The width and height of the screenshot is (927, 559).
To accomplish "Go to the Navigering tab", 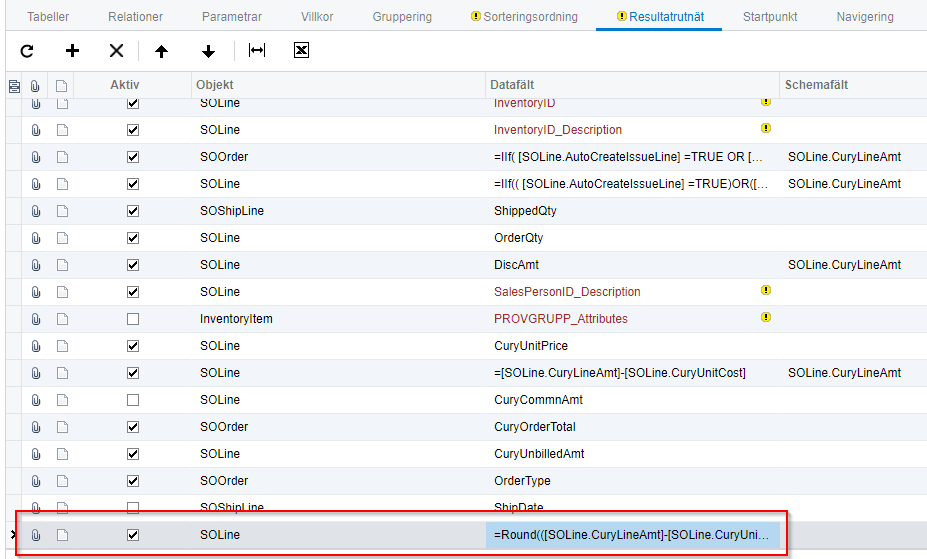I will point(864,17).
